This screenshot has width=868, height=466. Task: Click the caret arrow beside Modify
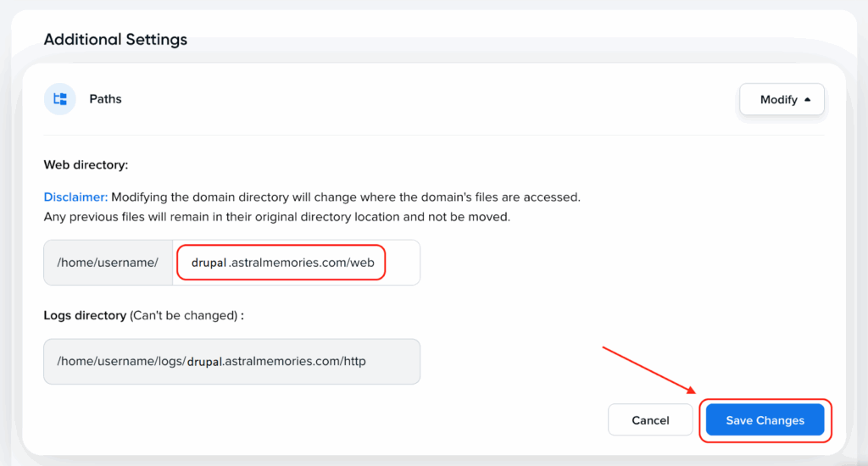coord(808,99)
